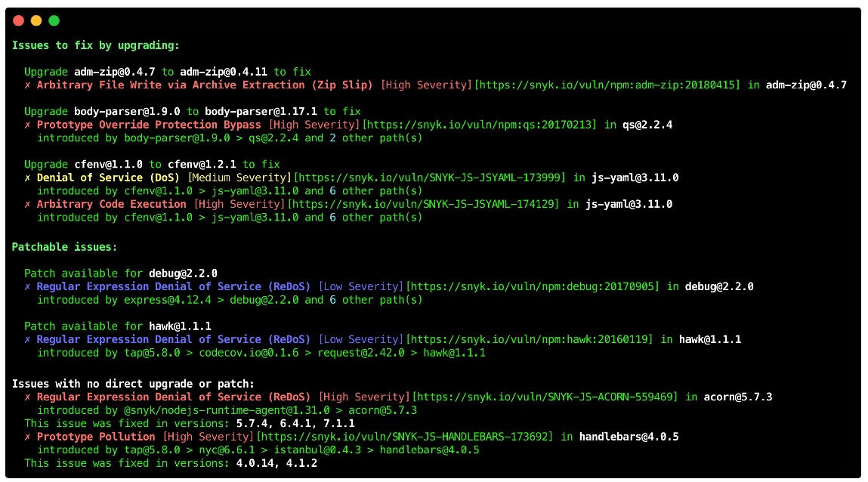The width and height of the screenshot is (868, 482).
Task: Click the '[Medium Severity]' label
Action: (239, 178)
